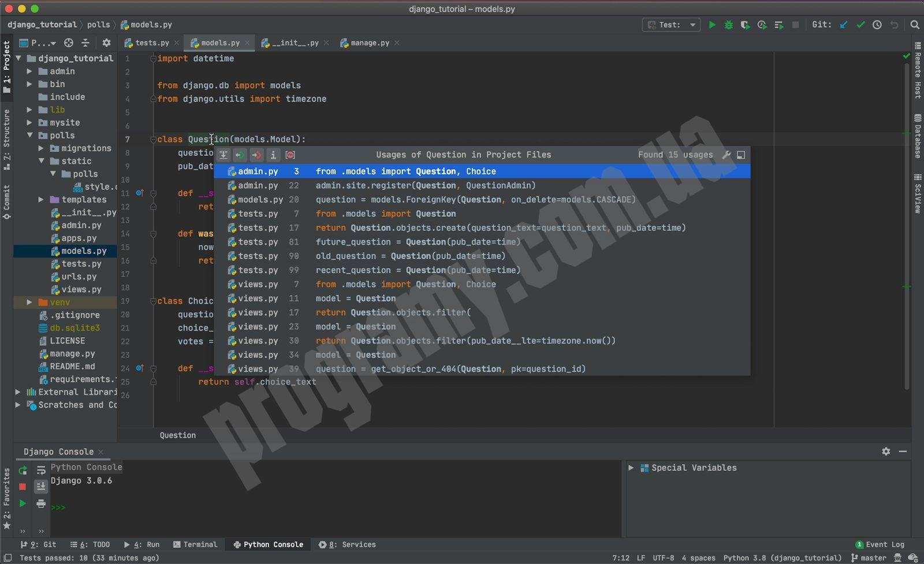Launch the profiler run icon
The width and height of the screenshot is (924, 564).
(762, 25)
